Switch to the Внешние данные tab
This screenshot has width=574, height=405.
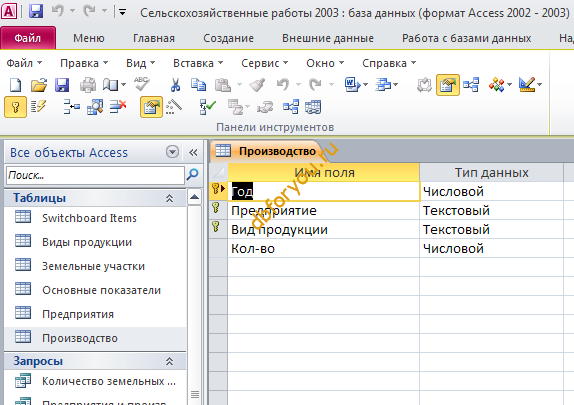[328, 38]
